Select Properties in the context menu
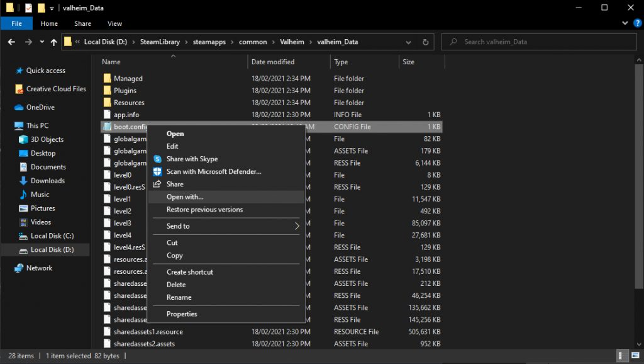This screenshot has width=644, height=364. [182, 314]
